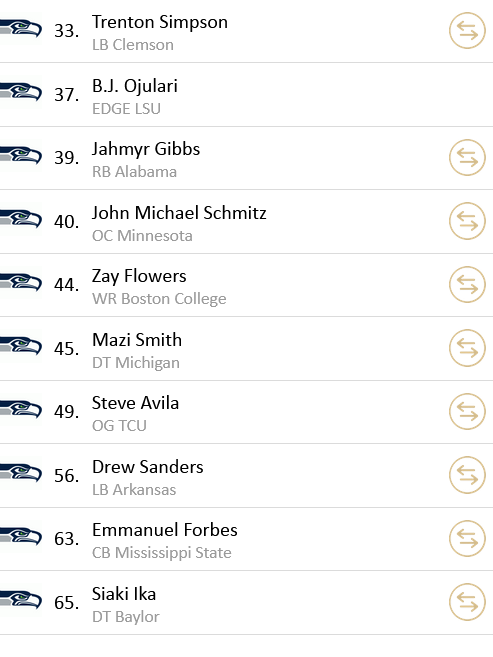493x657 pixels.
Task: Click swap icon for Jahmyr Gibbs
Action: pyautogui.click(x=467, y=158)
